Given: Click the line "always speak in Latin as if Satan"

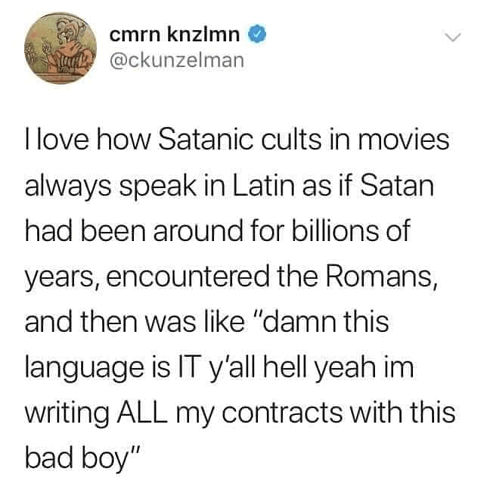Looking at the screenshot, I should click(x=229, y=185).
